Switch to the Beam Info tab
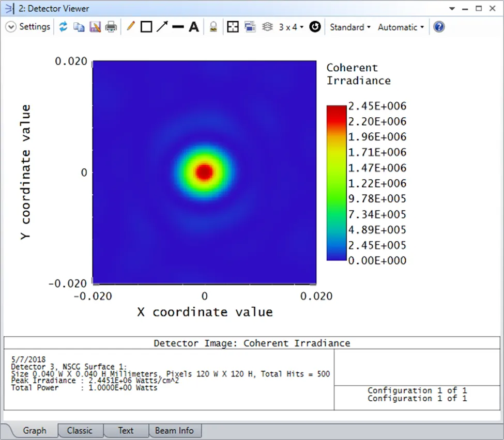Screen dimensions: 504x440 (x=175, y=430)
